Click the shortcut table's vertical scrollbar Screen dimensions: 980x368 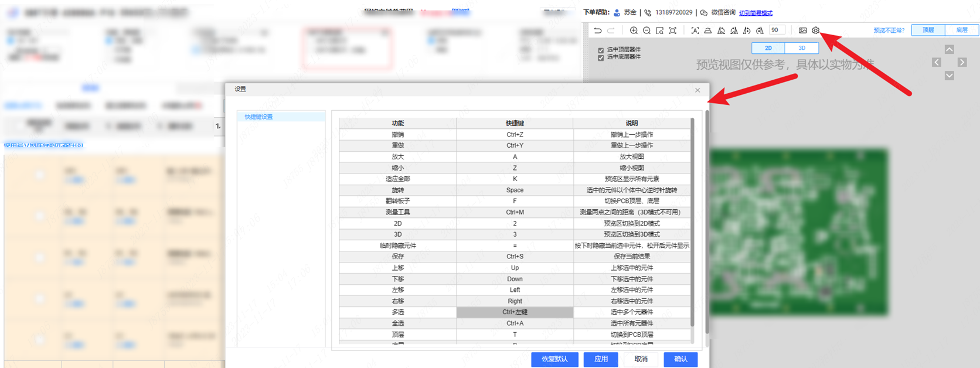(692, 223)
